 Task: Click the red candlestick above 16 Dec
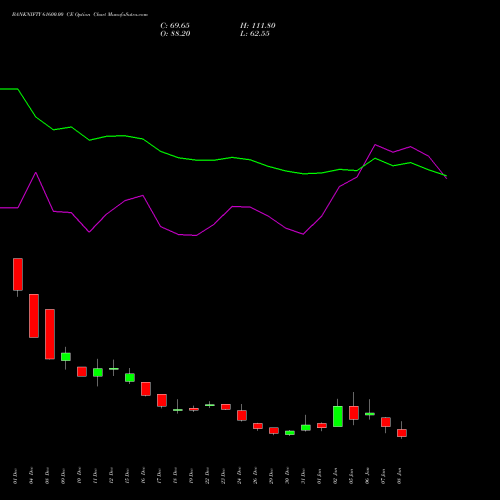pyautogui.click(x=146, y=389)
